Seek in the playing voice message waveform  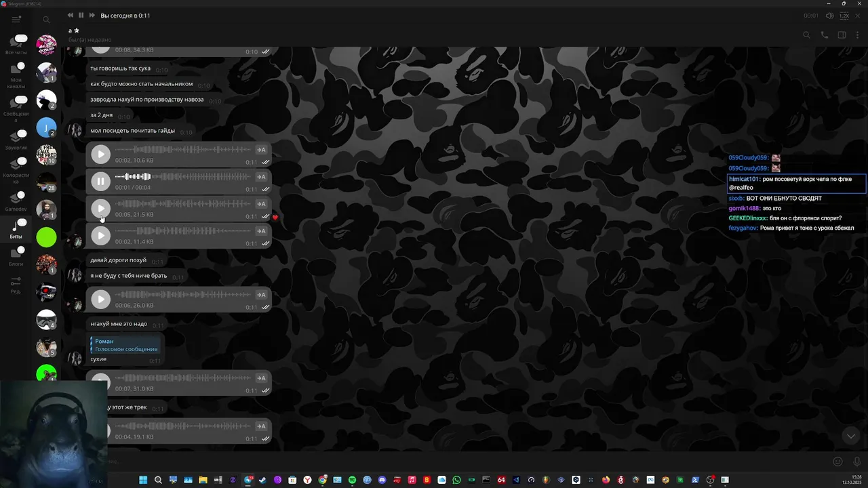click(x=183, y=177)
